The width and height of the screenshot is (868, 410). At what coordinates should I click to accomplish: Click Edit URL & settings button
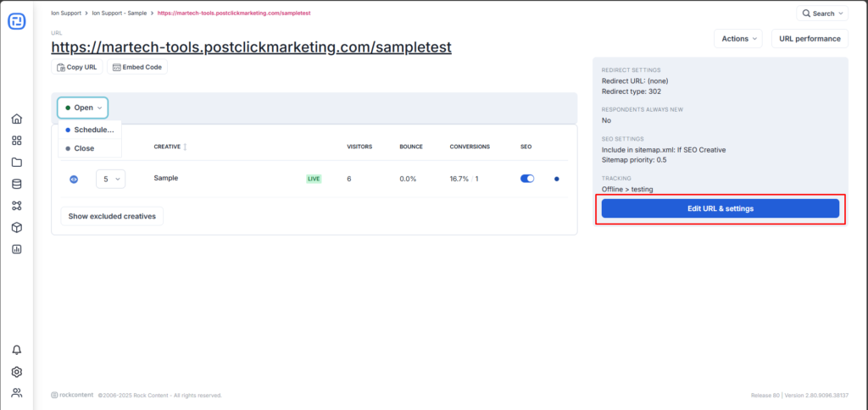(721, 208)
